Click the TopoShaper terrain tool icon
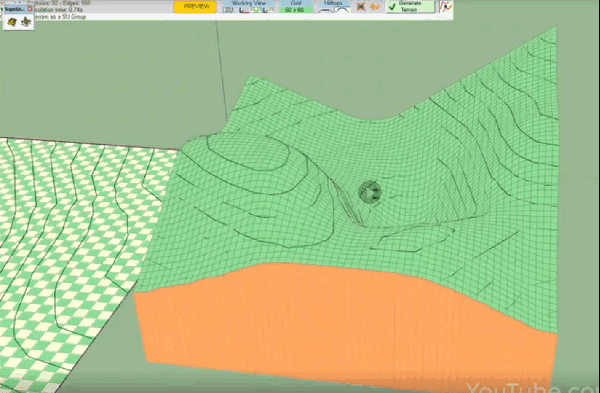The image size is (600, 393). [12, 22]
